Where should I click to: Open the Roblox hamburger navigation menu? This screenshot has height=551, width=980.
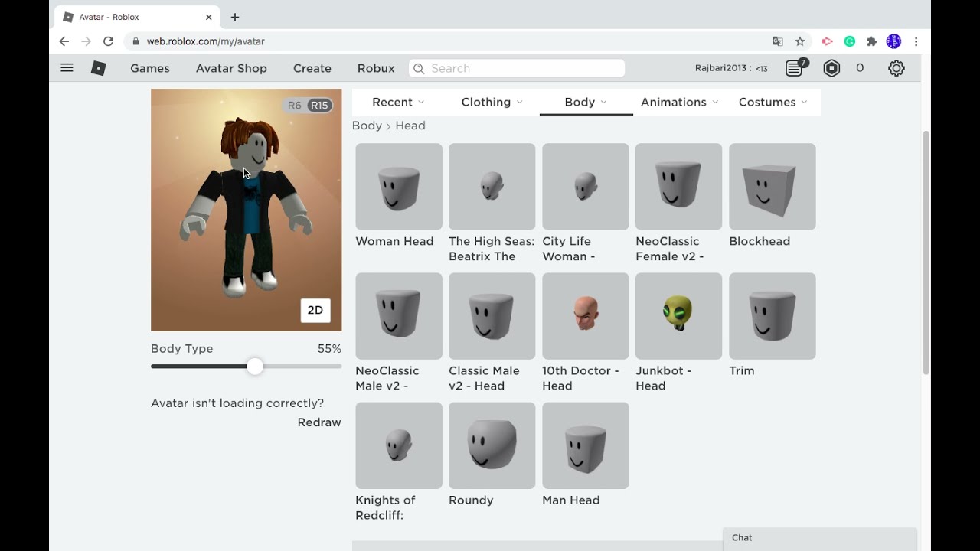point(67,68)
